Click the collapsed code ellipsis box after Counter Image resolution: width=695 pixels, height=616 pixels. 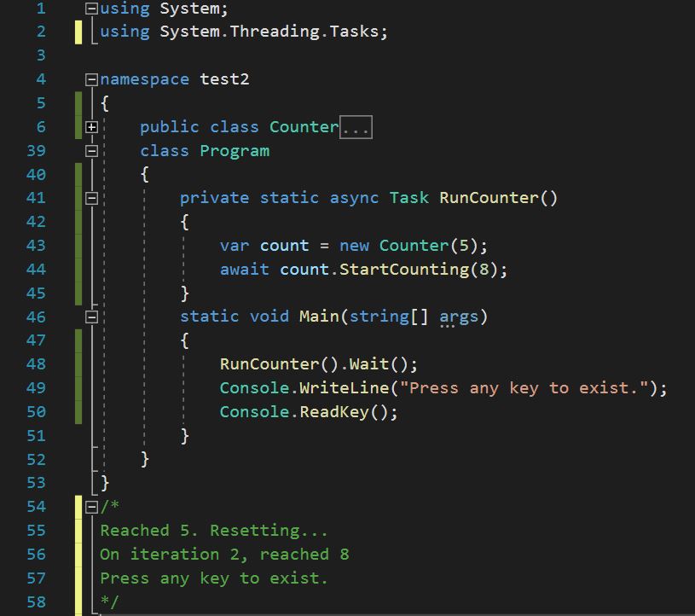(356, 127)
